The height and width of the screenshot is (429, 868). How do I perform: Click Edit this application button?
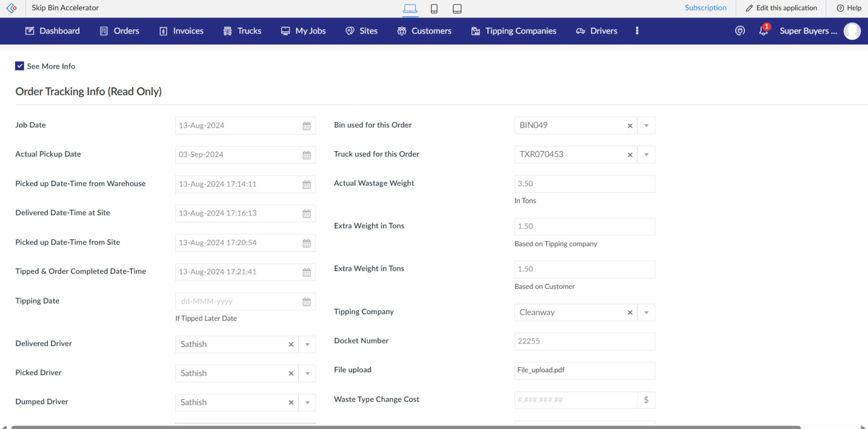point(781,8)
